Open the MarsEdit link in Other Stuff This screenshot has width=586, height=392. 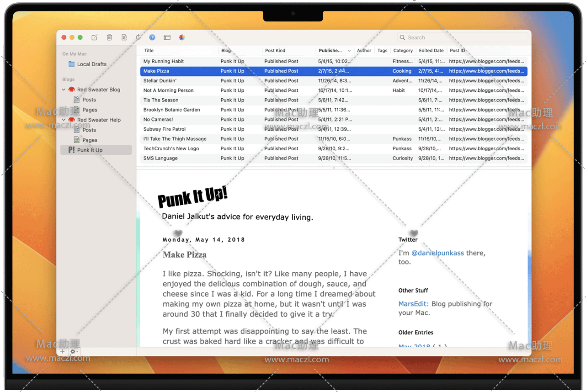(x=412, y=304)
